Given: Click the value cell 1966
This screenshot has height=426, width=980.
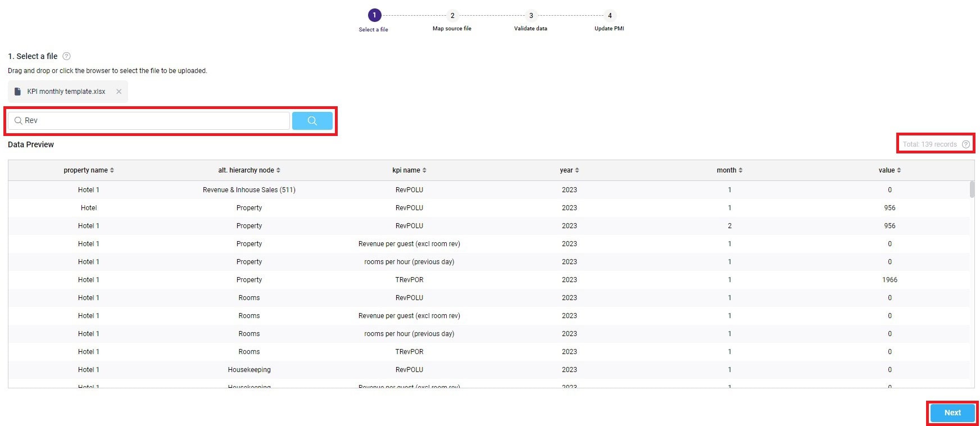Looking at the screenshot, I should coord(890,280).
